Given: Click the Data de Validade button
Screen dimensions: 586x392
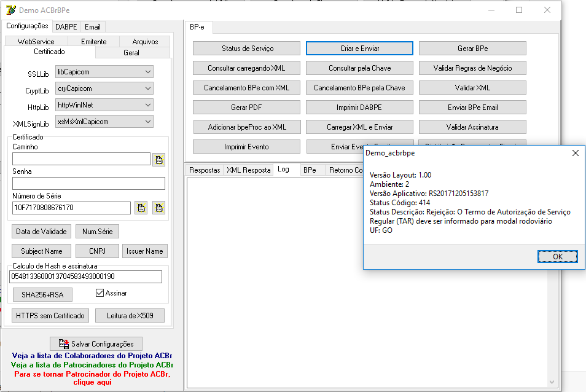Looking at the screenshot, I should coord(41,231).
